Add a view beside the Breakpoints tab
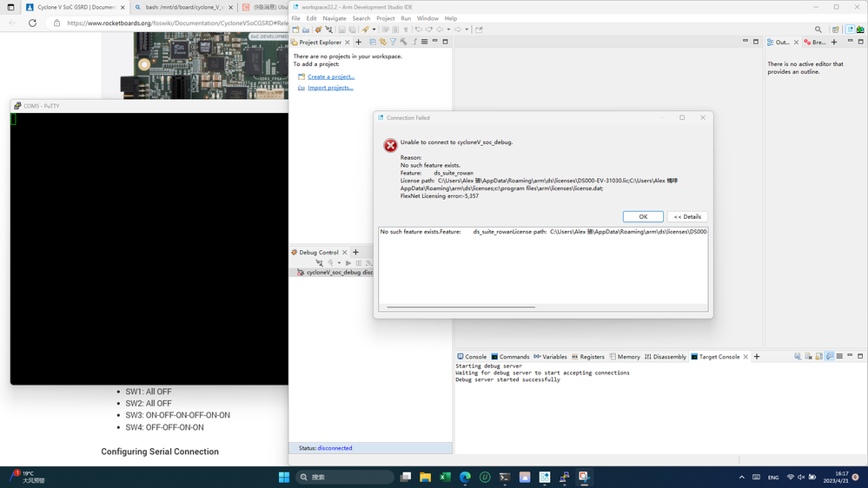This screenshot has height=488, width=868. 834,42
